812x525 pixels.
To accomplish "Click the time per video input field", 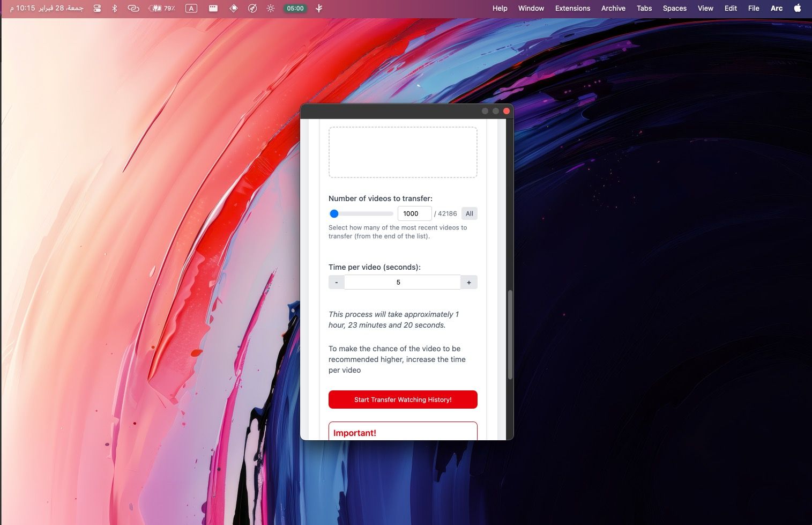I will coord(402,282).
